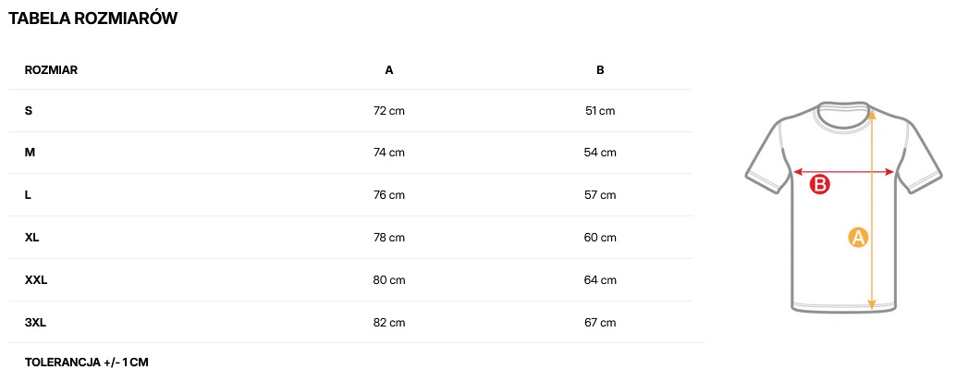Select the L size row label
Viewport: 980px width, 382px height.
tap(29, 195)
